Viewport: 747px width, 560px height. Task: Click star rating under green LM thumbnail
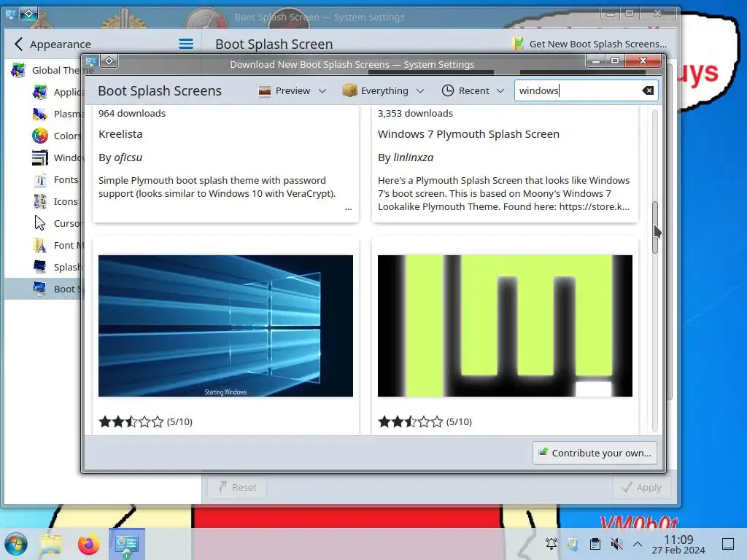tap(410, 422)
